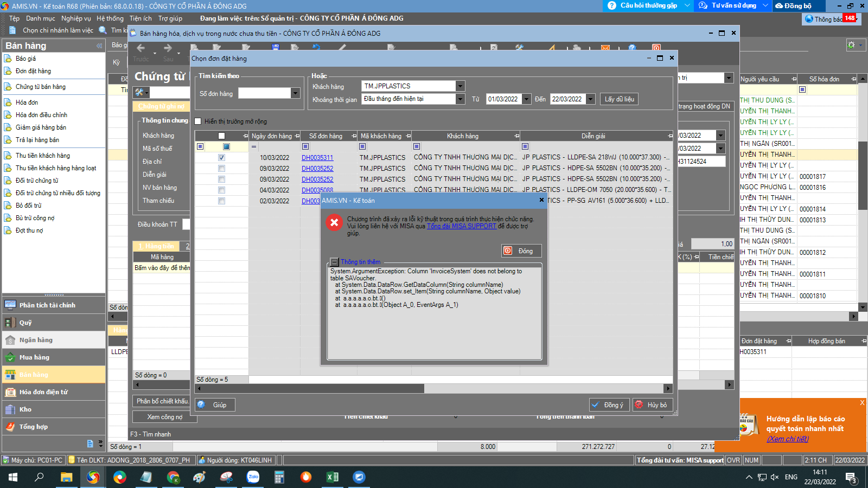Viewport: 868px width, 488px height.
Task: Open the Nghiệp vụ menu
Action: click(76, 18)
